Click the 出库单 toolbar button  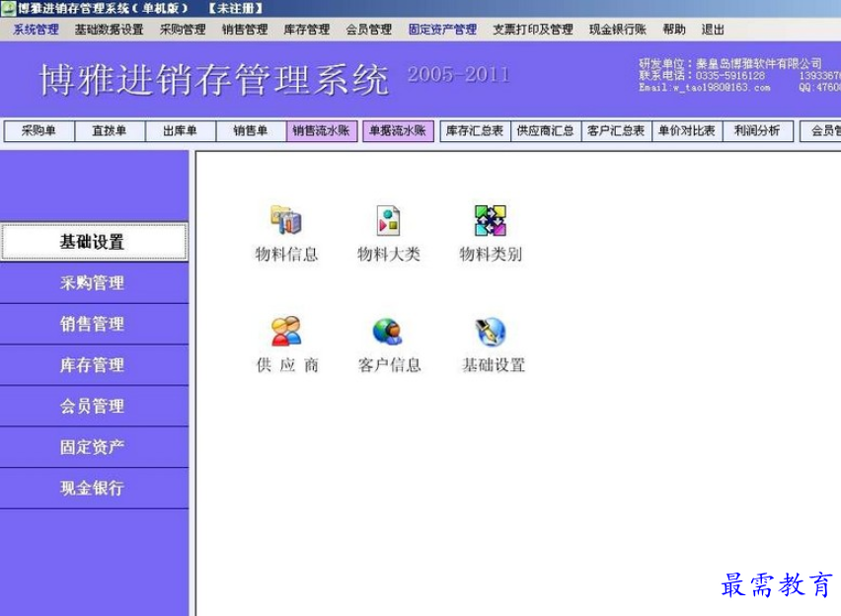(181, 131)
